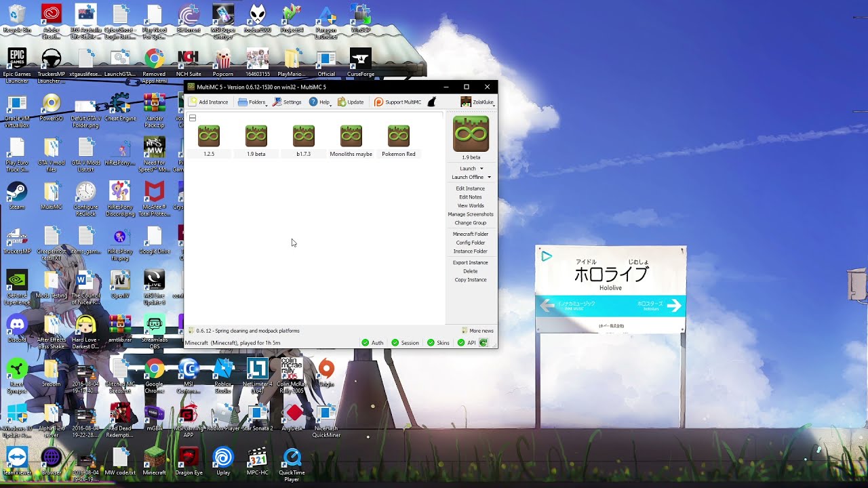868x488 pixels.
Task: Select the b1.7.3 instance
Action: tap(304, 141)
